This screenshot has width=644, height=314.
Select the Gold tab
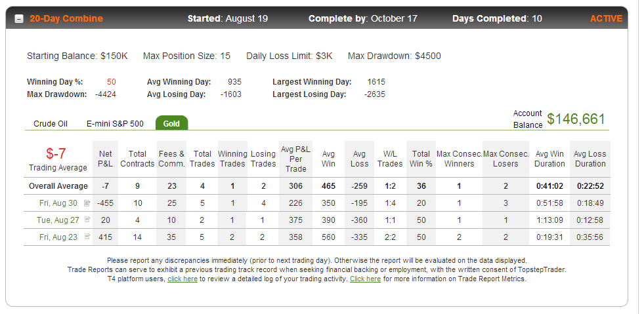point(172,123)
